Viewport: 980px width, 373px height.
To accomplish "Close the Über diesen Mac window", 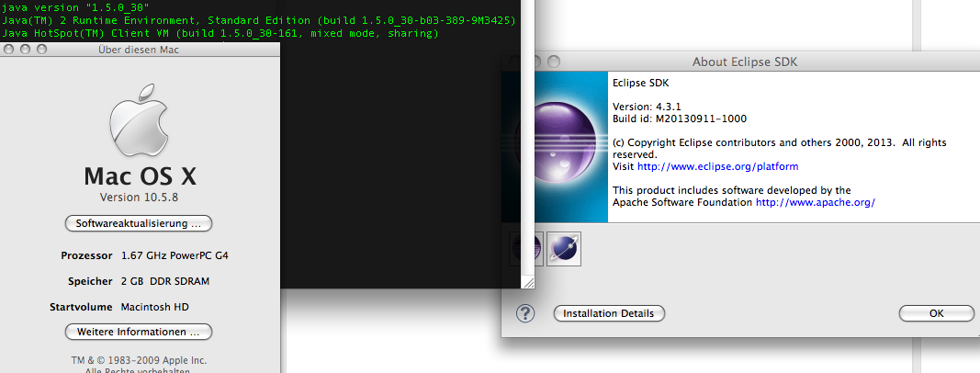I will [9, 50].
